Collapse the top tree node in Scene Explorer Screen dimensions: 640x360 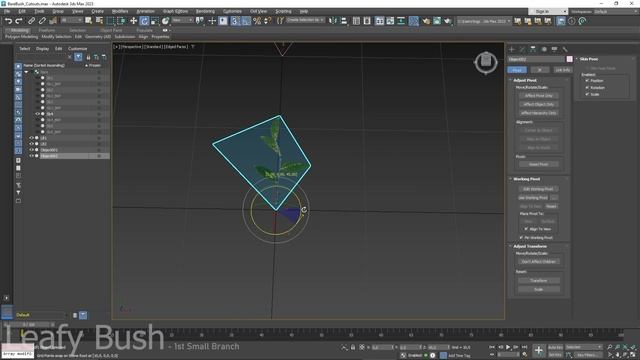[27, 72]
